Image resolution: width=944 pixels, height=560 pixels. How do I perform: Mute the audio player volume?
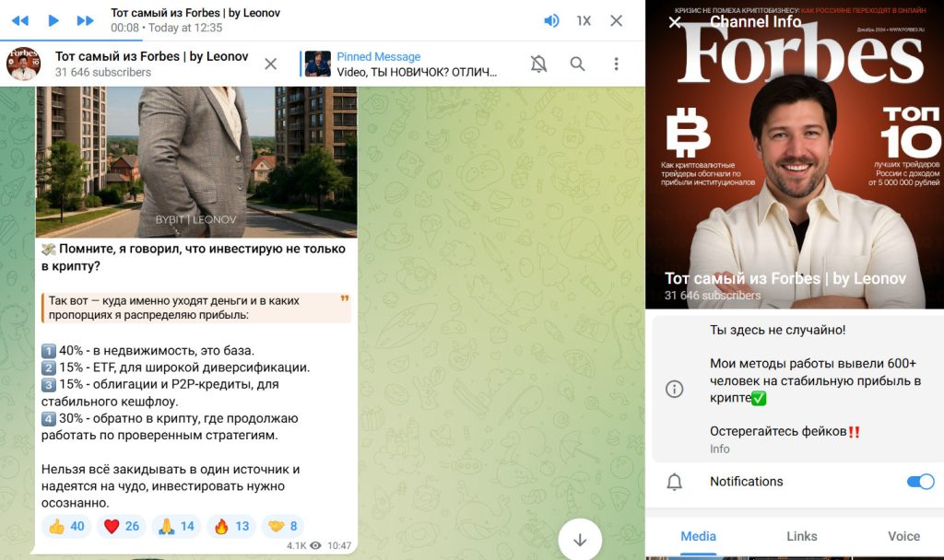pyautogui.click(x=551, y=20)
